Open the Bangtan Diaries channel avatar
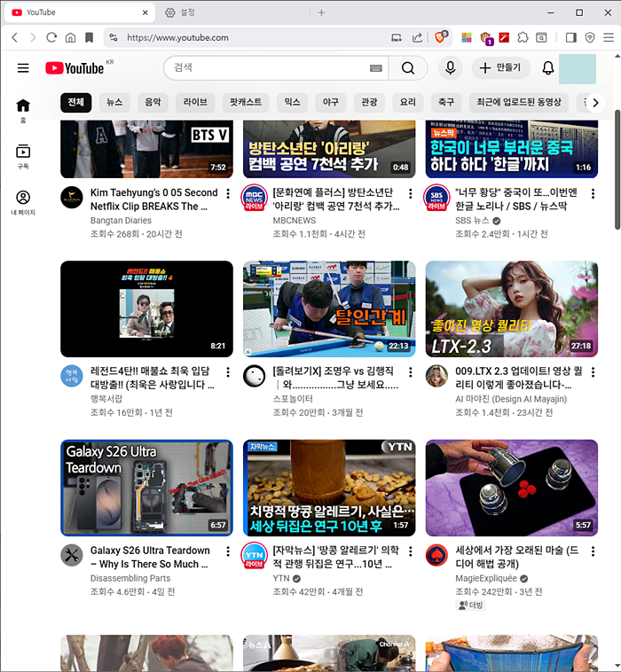Image resolution: width=621 pixels, height=672 pixels. [72, 198]
